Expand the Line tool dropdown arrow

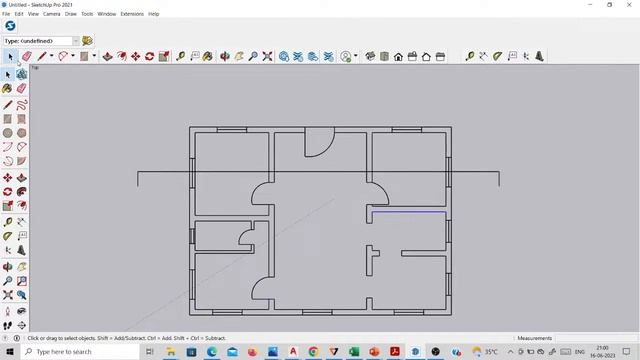51,56
